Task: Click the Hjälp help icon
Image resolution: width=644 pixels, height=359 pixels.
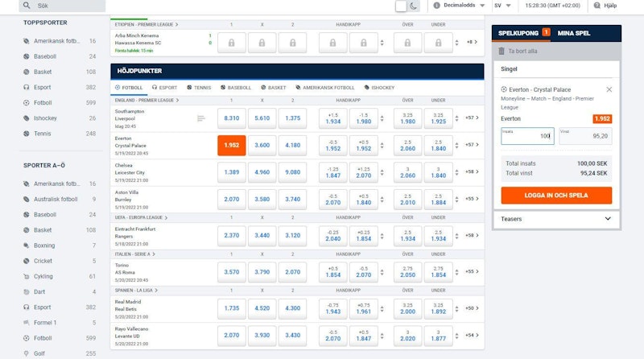Action: (x=597, y=6)
